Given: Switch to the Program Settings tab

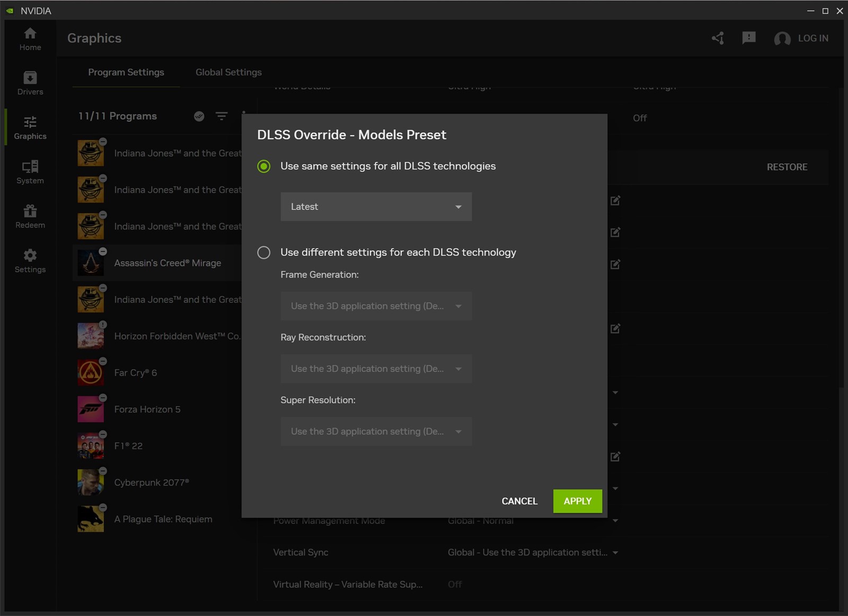Looking at the screenshot, I should [x=126, y=72].
